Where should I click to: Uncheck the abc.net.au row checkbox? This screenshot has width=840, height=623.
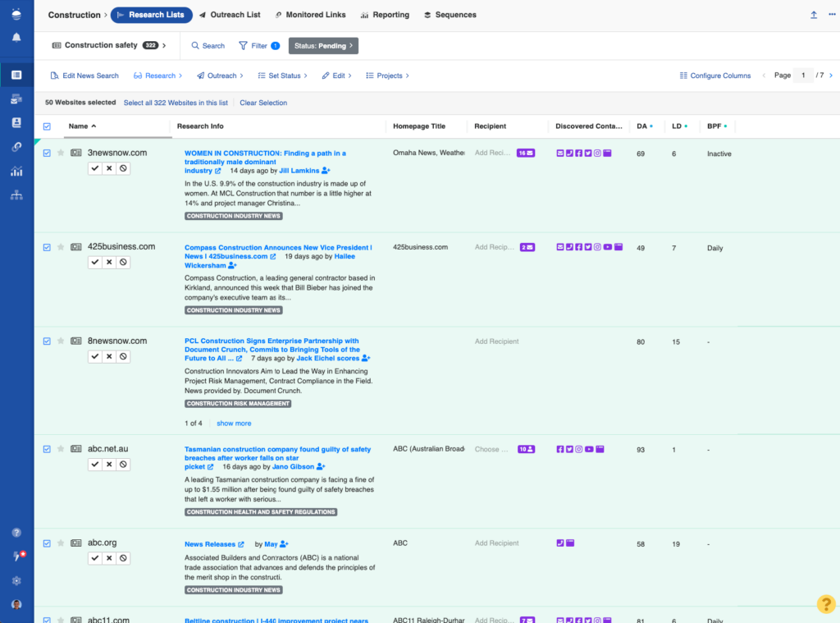(47, 449)
